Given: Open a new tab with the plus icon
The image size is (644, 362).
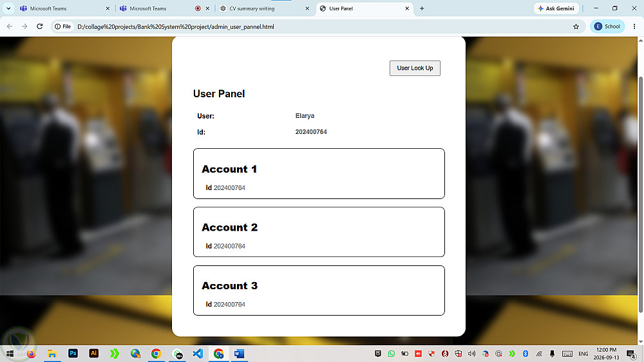Looking at the screenshot, I should coord(422,8).
